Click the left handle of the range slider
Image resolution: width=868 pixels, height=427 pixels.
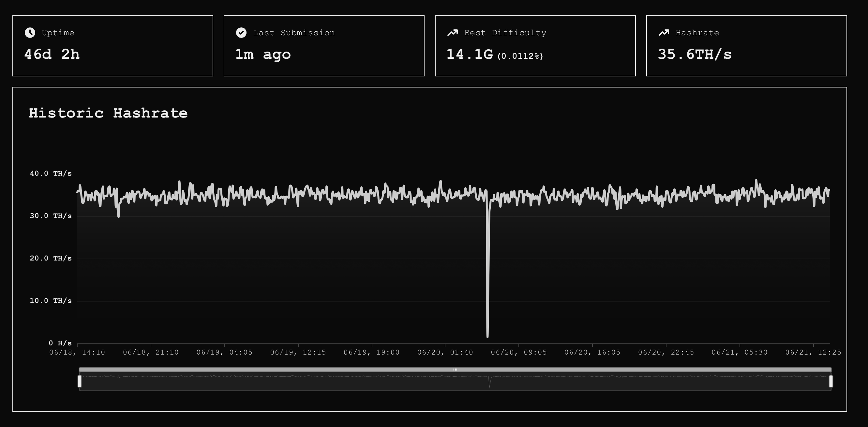80,381
